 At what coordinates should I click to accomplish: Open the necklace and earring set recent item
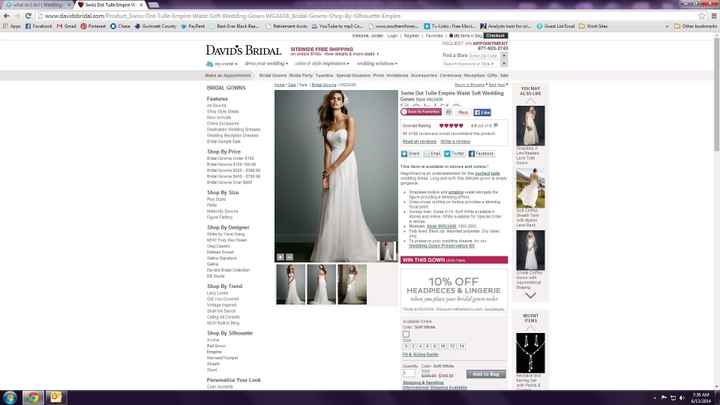pyautogui.click(x=530, y=353)
